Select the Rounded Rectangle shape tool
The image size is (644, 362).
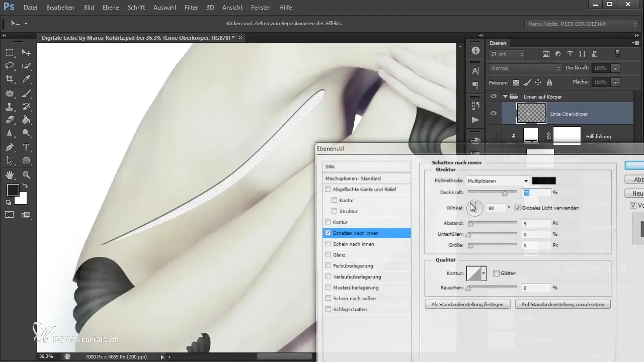point(26,161)
